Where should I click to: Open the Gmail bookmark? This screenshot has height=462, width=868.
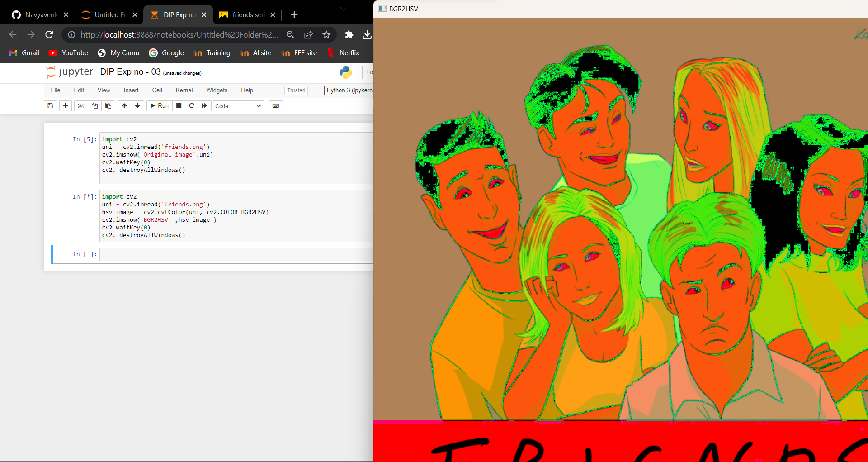(24, 53)
